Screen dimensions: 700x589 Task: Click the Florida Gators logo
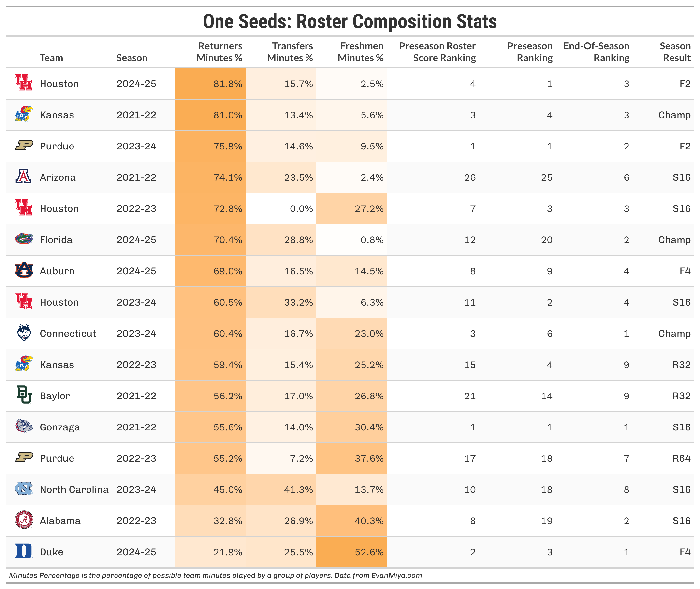(24, 239)
